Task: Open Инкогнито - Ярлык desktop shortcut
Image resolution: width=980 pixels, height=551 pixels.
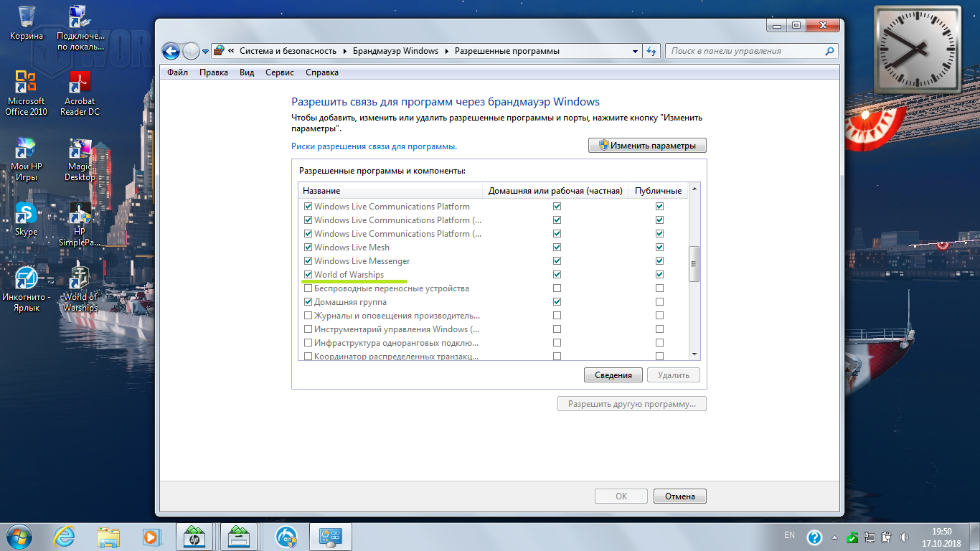Action: (x=27, y=289)
